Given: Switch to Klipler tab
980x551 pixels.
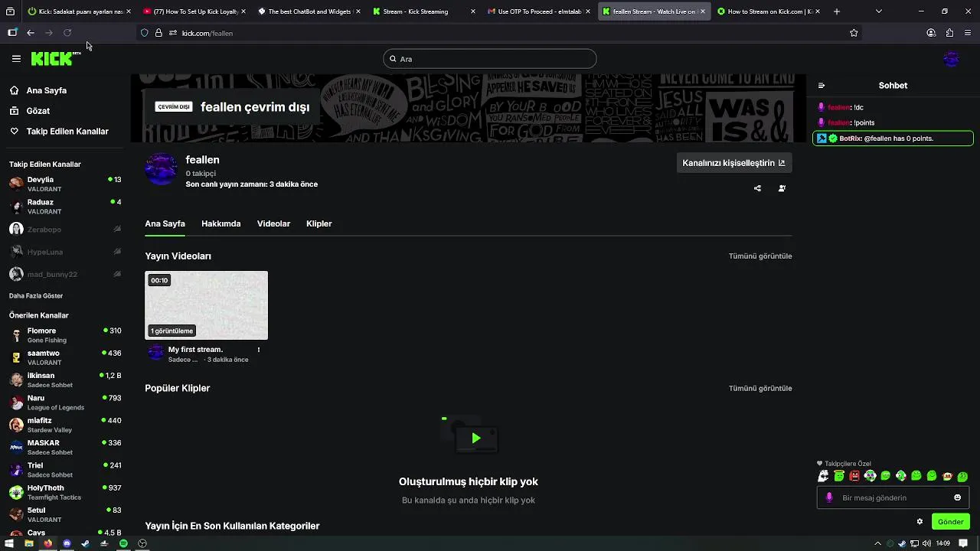Looking at the screenshot, I should click(318, 223).
